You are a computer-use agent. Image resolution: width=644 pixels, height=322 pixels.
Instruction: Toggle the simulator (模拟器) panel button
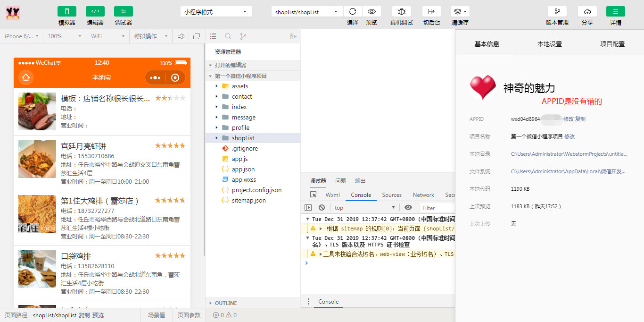(x=67, y=11)
